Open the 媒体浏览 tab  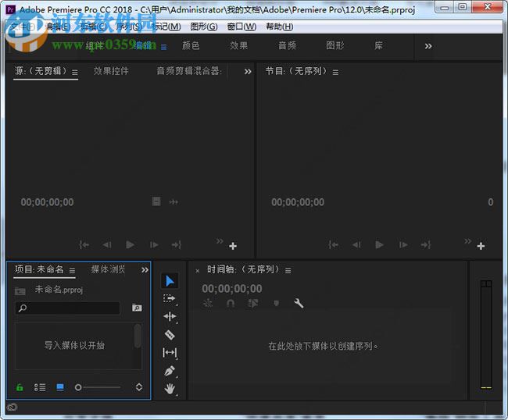[x=108, y=269]
